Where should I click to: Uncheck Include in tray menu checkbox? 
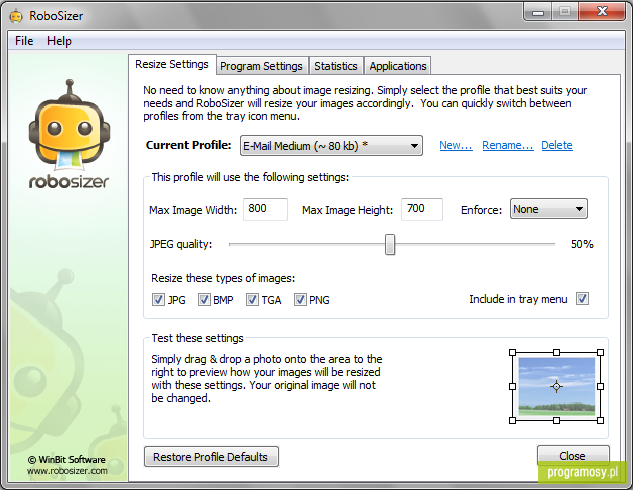click(x=582, y=299)
